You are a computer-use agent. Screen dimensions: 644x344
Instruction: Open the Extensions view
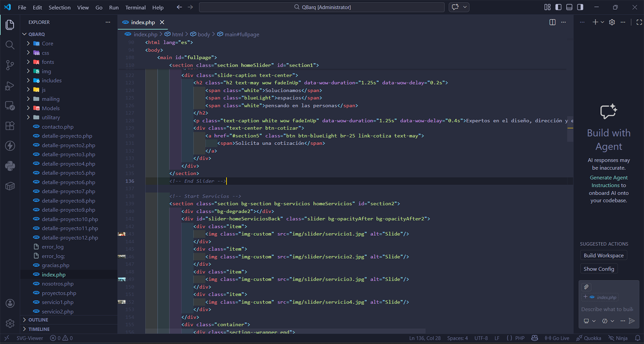click(x=10, y=126)
